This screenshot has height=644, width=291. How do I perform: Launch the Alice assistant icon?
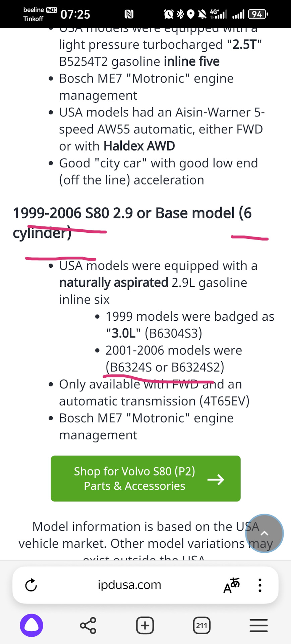(x=32, y=626)
